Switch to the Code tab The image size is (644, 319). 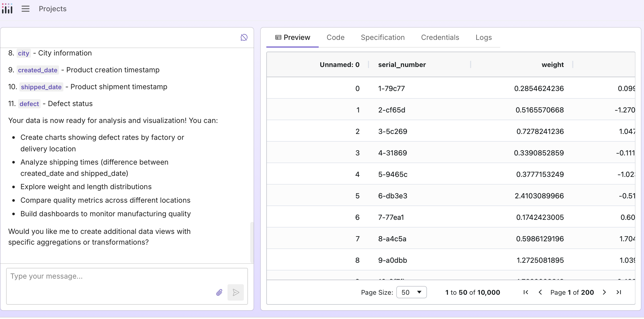pos(336,38)
